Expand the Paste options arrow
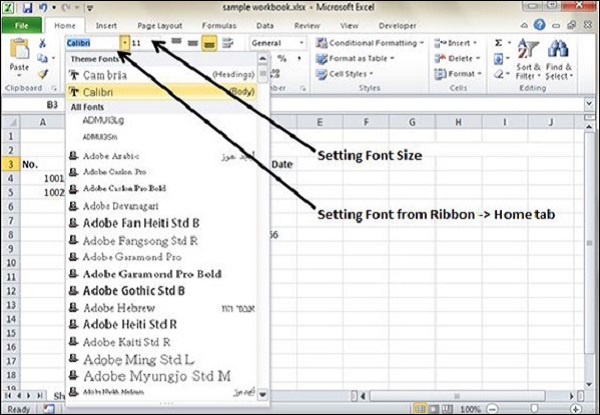600x415 pixels. tap(19, 76)
